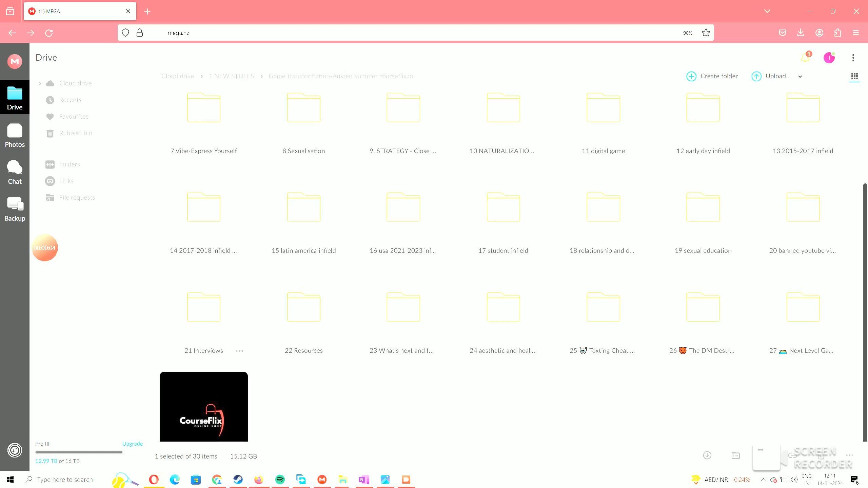The height and width of the screenshot is (488, 868).
Task: Click the storage usage progress bar
Action: pos(79,452)
